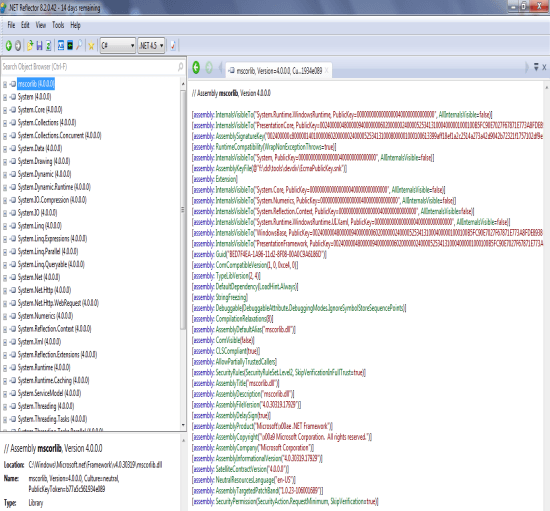Select System.Runtime.Caching in the tree
The width and height of the screenshot is (550, 511).
click(x=53, y=381)
